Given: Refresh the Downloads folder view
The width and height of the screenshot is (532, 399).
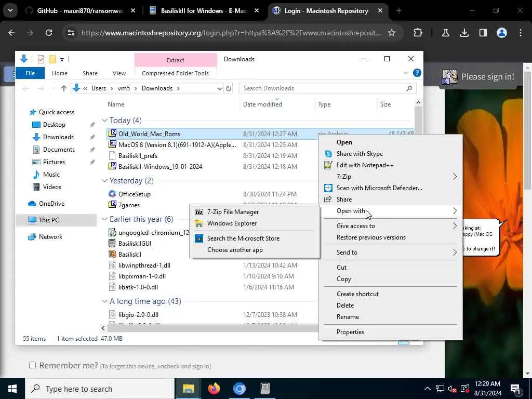Looking at the screenshot, I should [229, 88].
